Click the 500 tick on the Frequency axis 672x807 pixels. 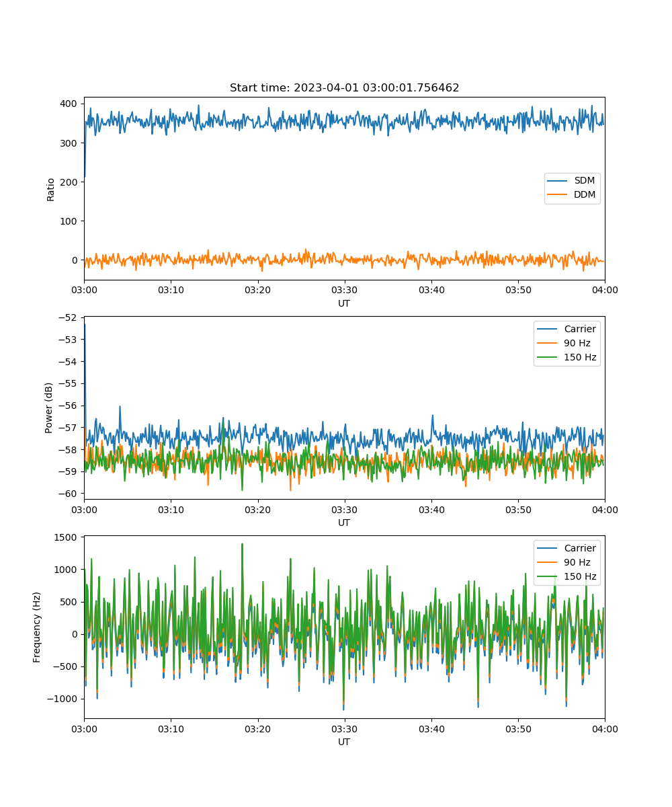70,602
